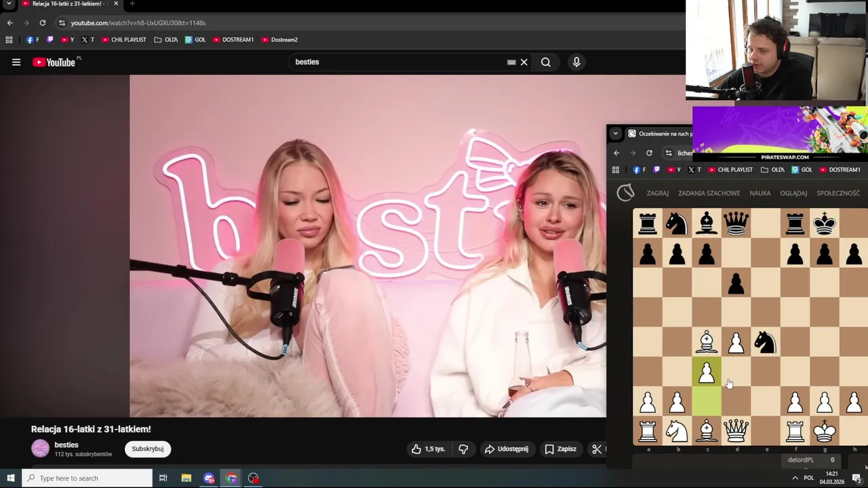Open site info icon next to youtube.com address
Screen dimensions: 868x488
click(x=62, y=23)
